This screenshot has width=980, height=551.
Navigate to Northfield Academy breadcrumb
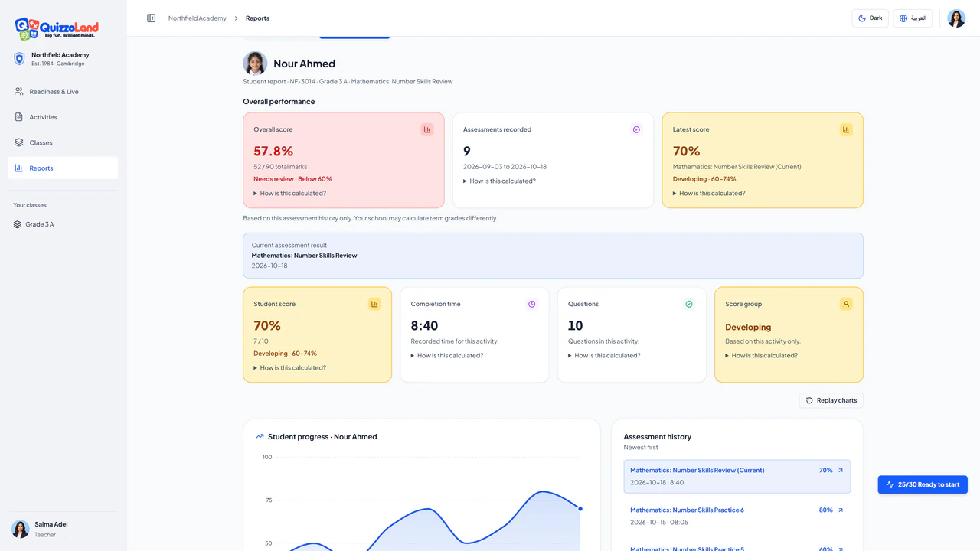[x=198, y=18]
